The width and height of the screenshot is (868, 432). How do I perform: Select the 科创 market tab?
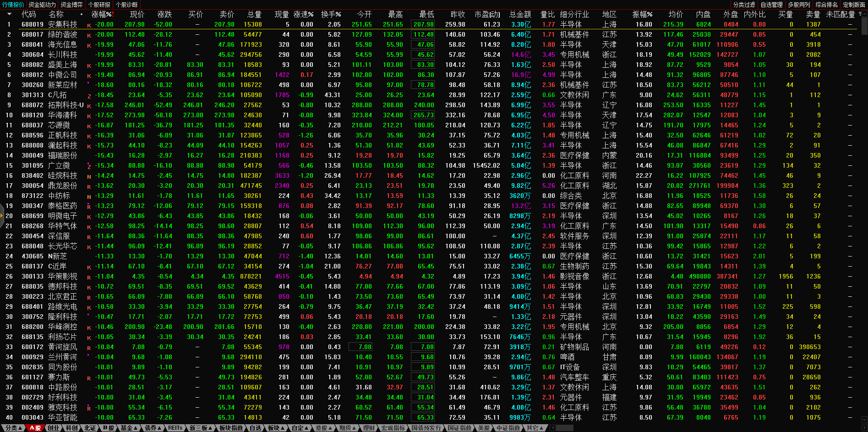[71, 428]
